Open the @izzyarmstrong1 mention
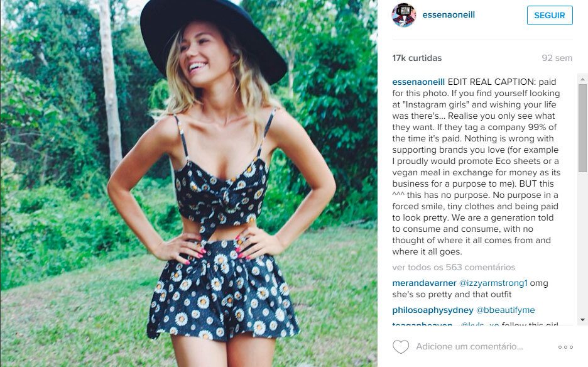 [493, 283]
